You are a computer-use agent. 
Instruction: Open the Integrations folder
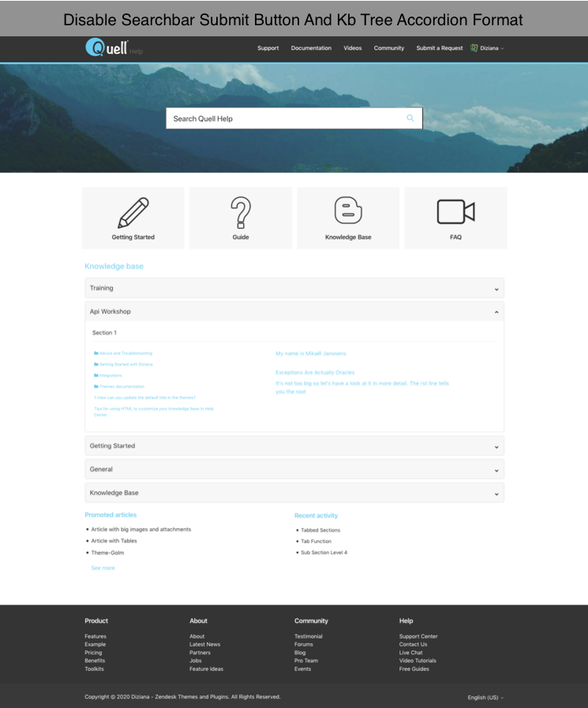tap(109, 376)
